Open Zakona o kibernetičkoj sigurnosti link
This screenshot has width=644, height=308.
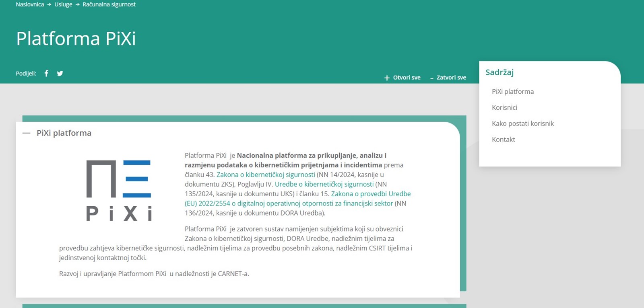click(266, 175)
